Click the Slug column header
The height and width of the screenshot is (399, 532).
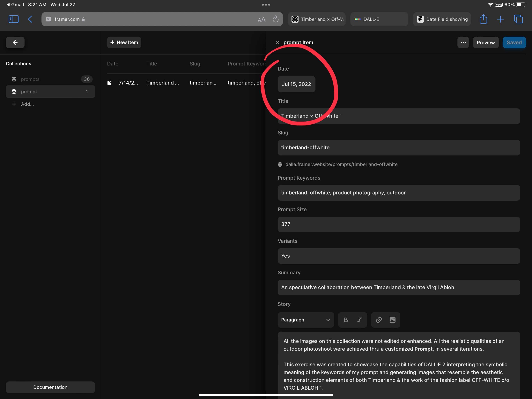pos(195,64)
